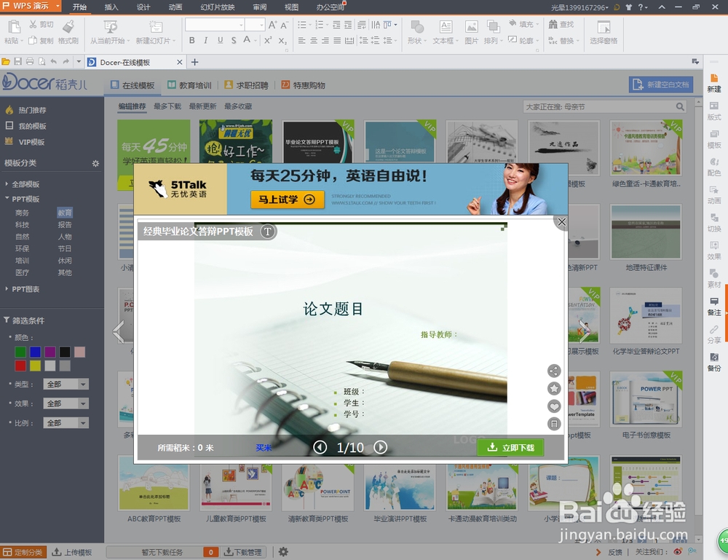Viewport: 728px width, 560px height.
Task: Click the undo arrow in quick toolbar
Action: [54, 62]
